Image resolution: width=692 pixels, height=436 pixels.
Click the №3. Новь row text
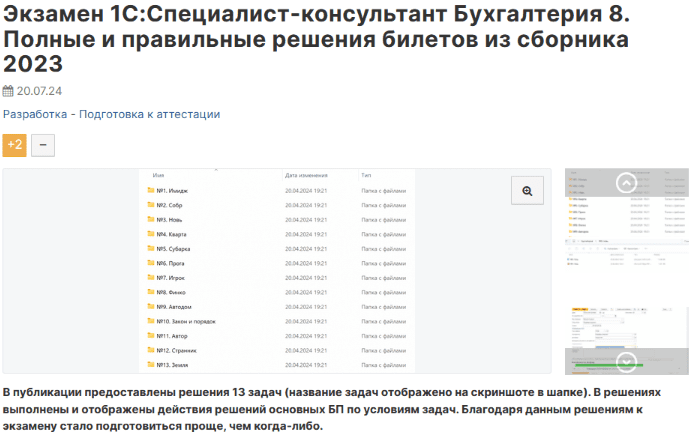169,220
